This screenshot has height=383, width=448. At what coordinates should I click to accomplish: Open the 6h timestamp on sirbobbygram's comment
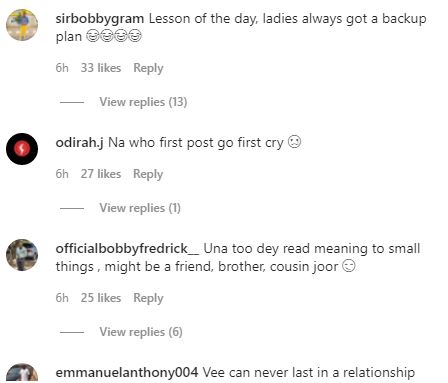point(62,68)
